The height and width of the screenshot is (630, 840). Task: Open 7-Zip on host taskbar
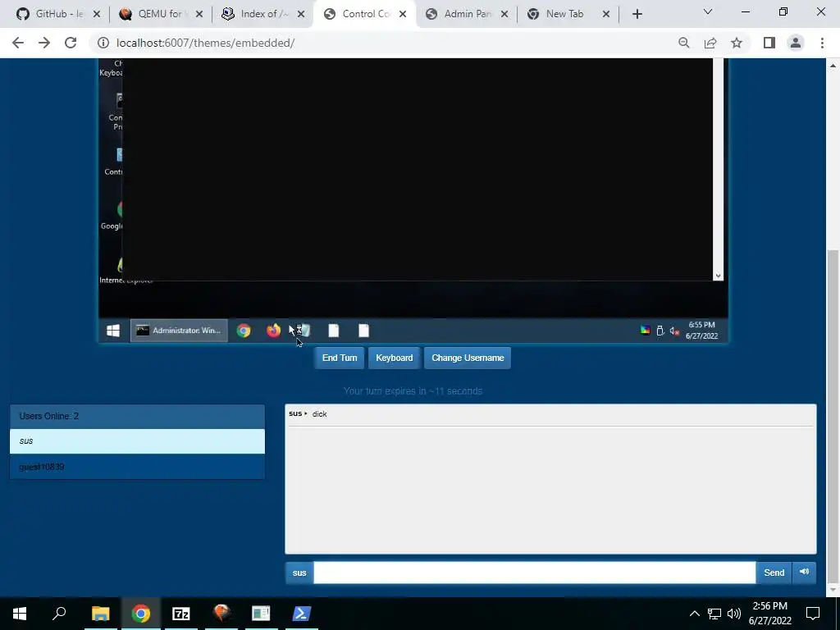(181, 614)
